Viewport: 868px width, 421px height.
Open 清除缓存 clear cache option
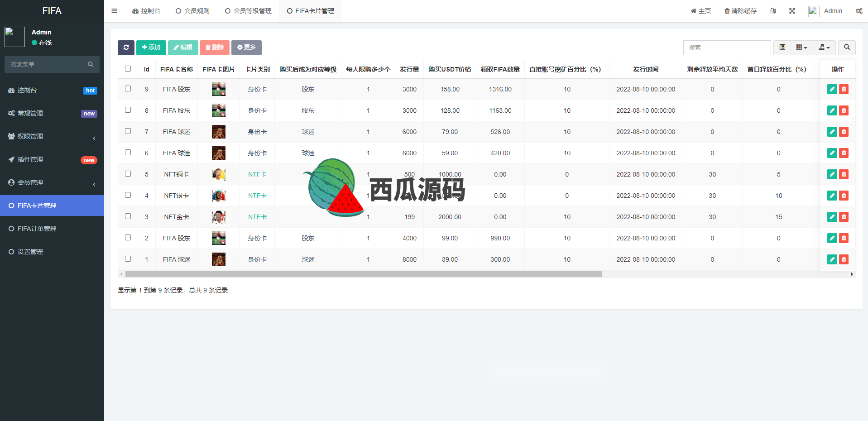pyautogui.click(x=740, y=11)
